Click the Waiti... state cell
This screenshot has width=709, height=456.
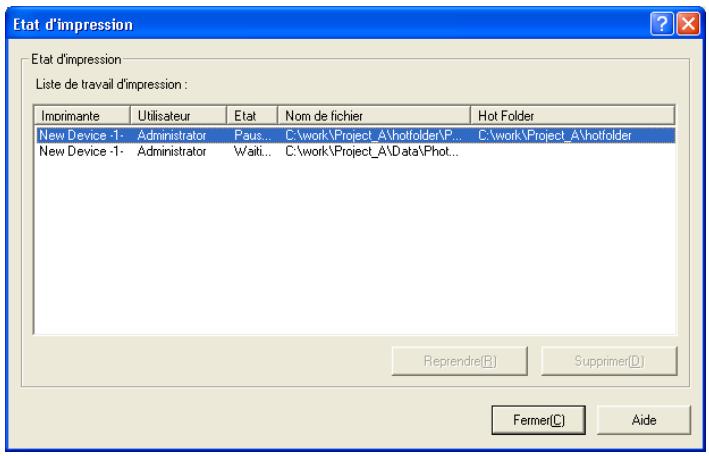252,151
